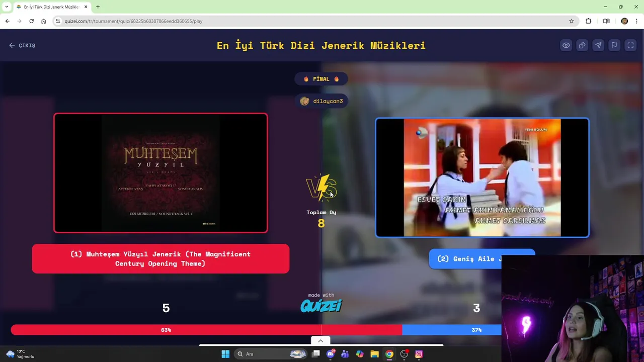Click the paper plane share icon

598,45
